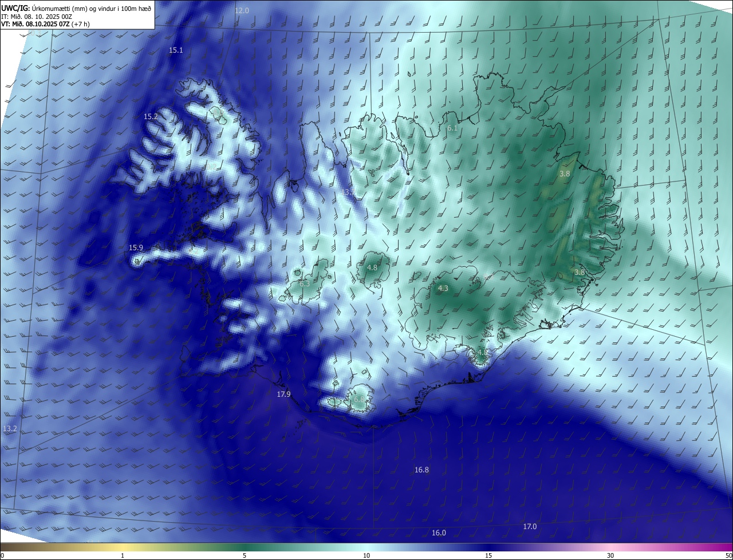Click the valid time "VT: Mið. 08.10.2025 07Z (+7 h)"
This screenshot has height=560, width=733.
46,24
